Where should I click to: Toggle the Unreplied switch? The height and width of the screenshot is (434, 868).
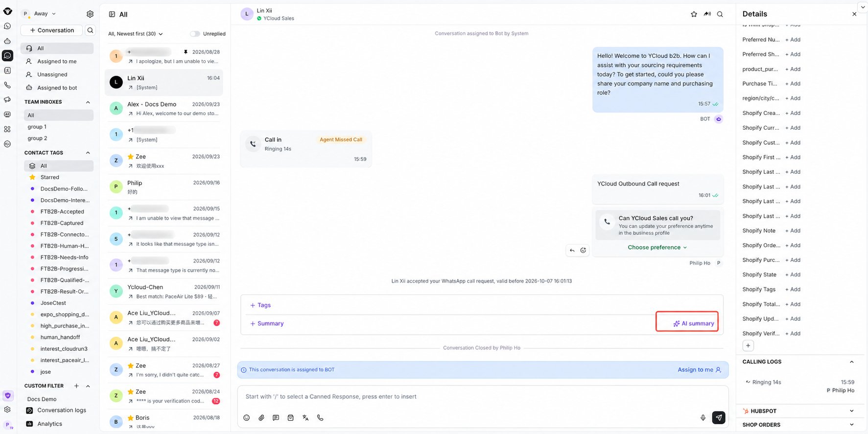pyautogui.click(x=195, y=34)
